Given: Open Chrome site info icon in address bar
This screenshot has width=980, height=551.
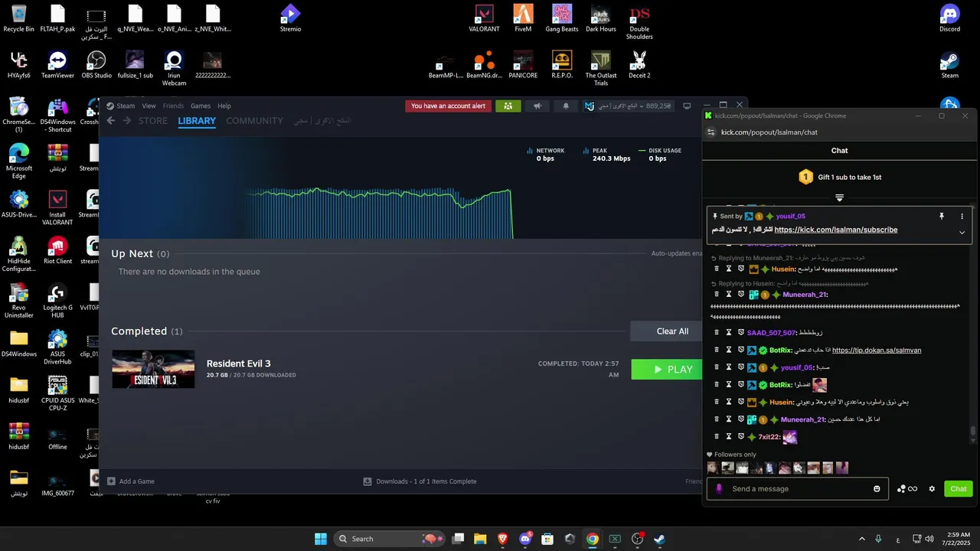Looking at the screenshot, I should [x=710, y=132].
